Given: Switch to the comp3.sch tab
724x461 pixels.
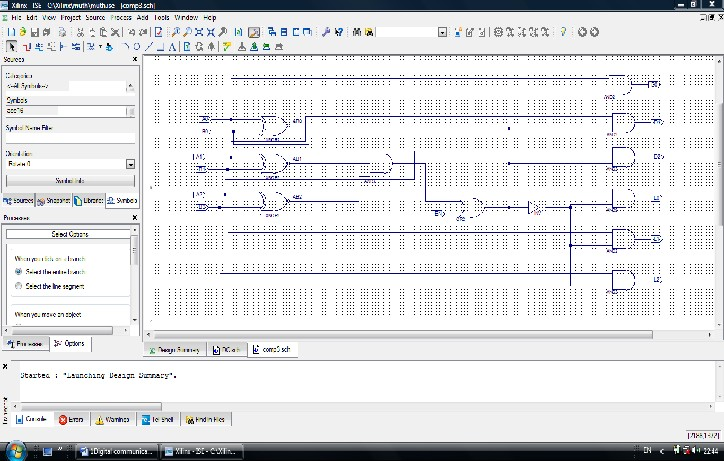Looking at the screenshot, I should click(x=272, y=349).
